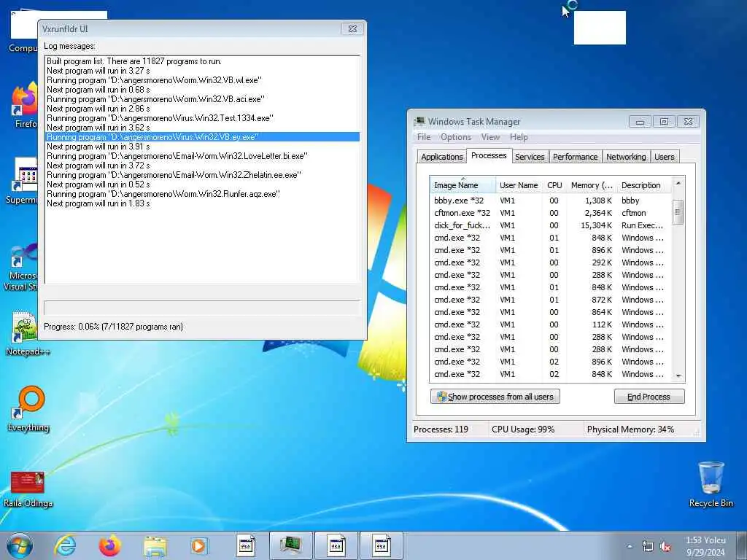The width and height of the screenshot is (747, 560).
Task: Switch to the Networking tab
Action: tap(626, 157)
